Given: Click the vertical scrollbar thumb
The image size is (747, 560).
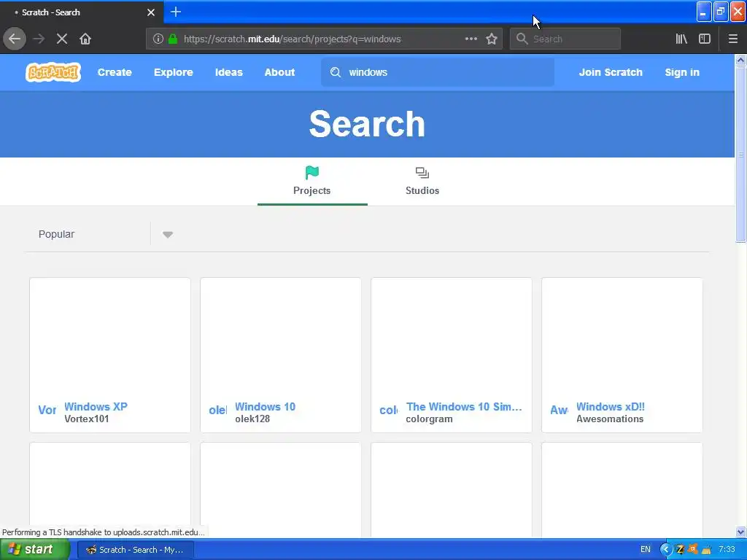Looking at the screenshot, I should click(x=740, y=155).
